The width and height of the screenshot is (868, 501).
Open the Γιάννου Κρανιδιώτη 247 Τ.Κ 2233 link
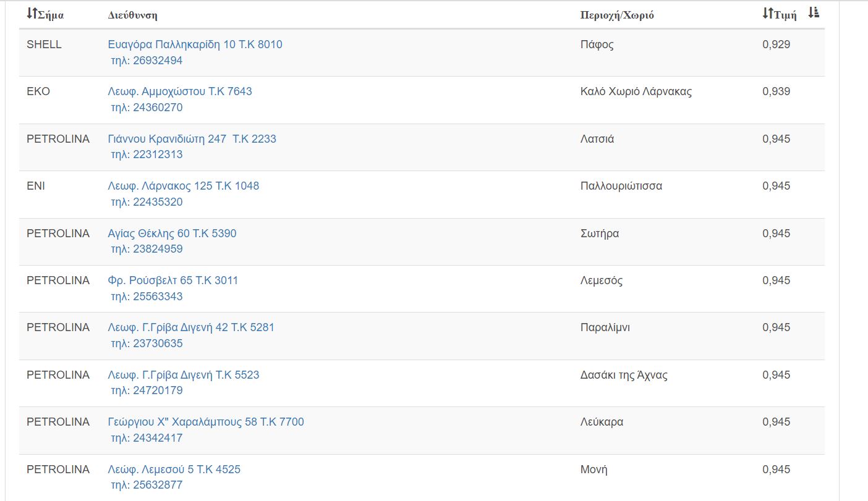[x=192, y=139]
